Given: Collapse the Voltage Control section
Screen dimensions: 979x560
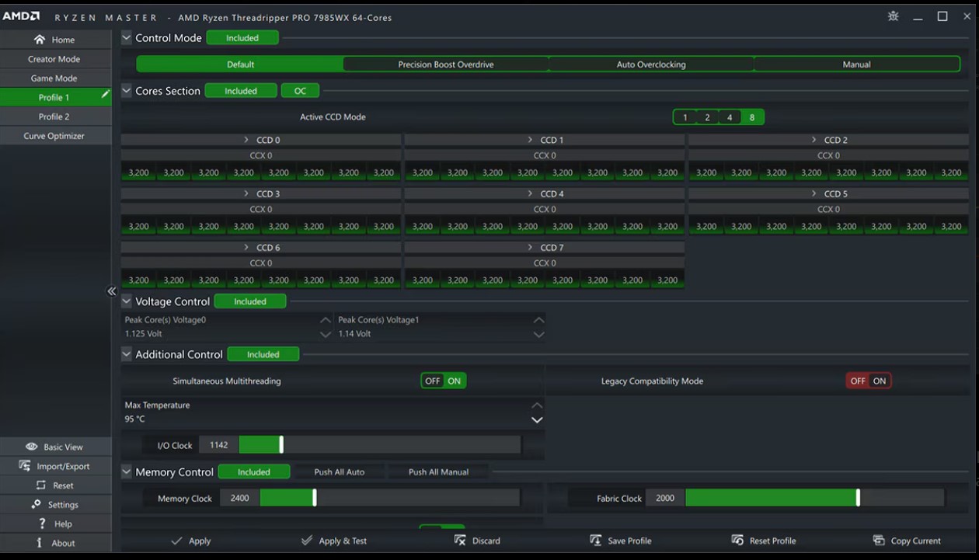Looking at the screenshot, I should coord(127,301).
